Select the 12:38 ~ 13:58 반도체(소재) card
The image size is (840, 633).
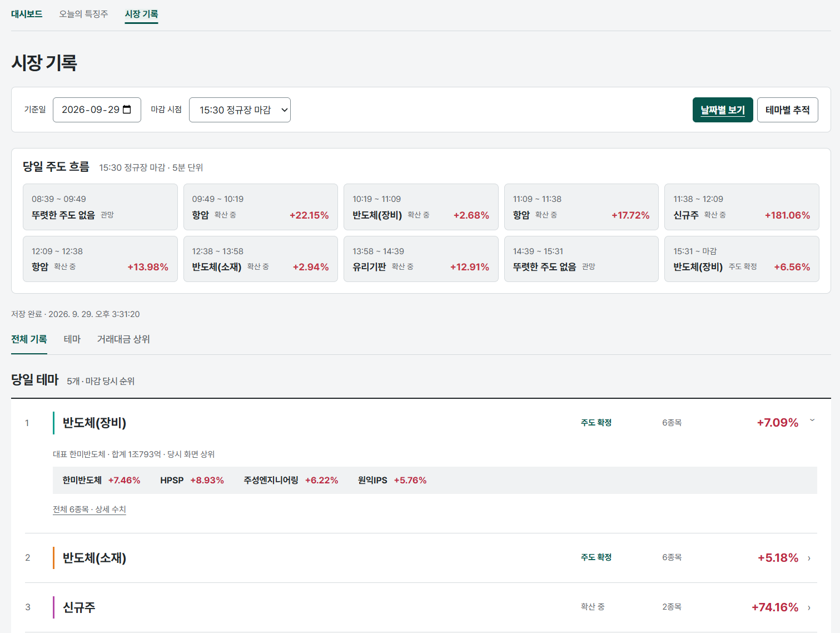coord(261,259)
